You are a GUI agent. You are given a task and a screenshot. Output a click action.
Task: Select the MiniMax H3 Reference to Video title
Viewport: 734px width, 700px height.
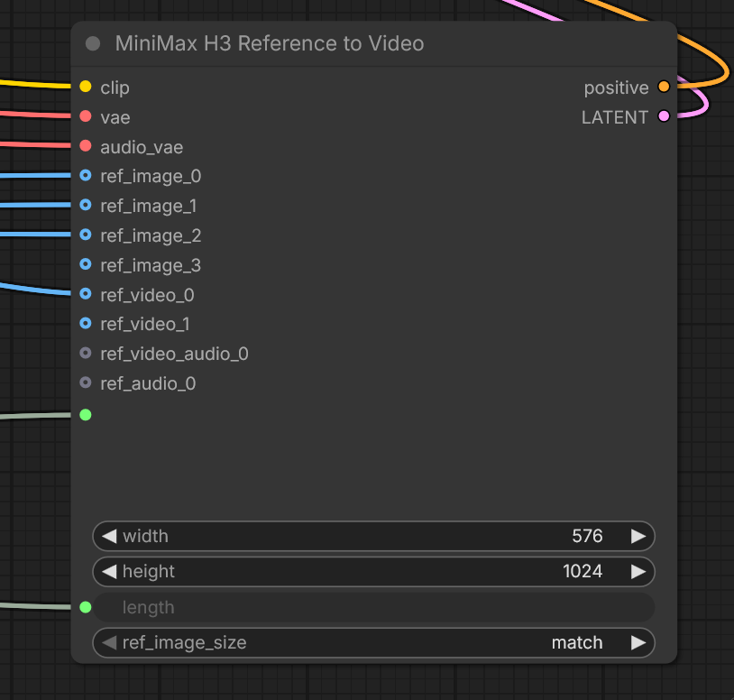(270, 43)
